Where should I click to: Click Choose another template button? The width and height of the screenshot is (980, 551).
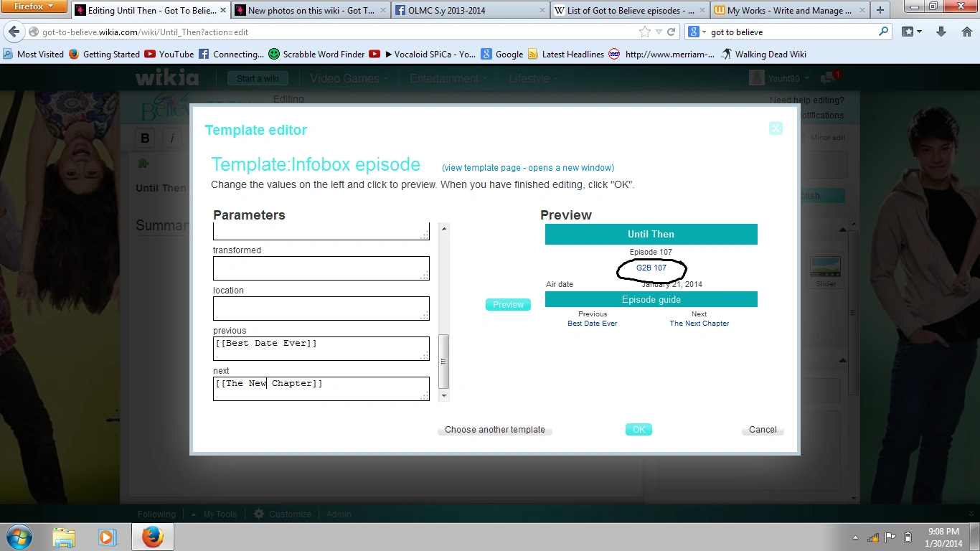(494, 430)
